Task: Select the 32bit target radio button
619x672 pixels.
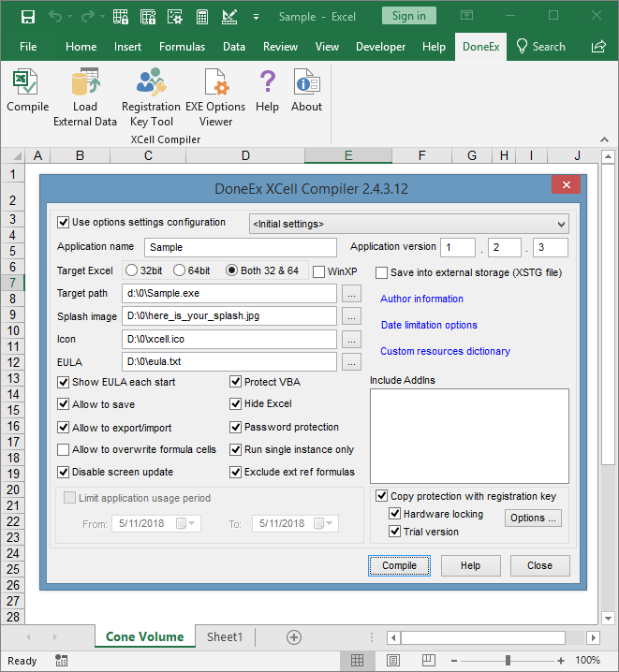Action: click(131, 270)
